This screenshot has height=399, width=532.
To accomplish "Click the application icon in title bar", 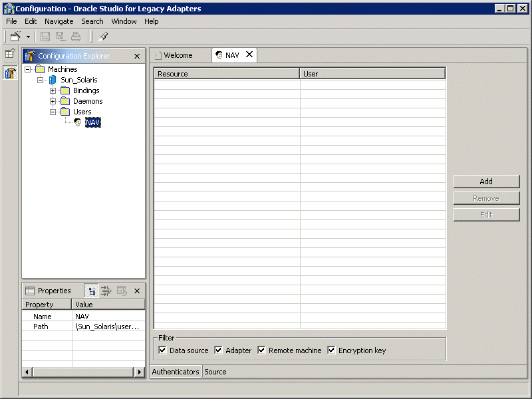I will 9,9.
